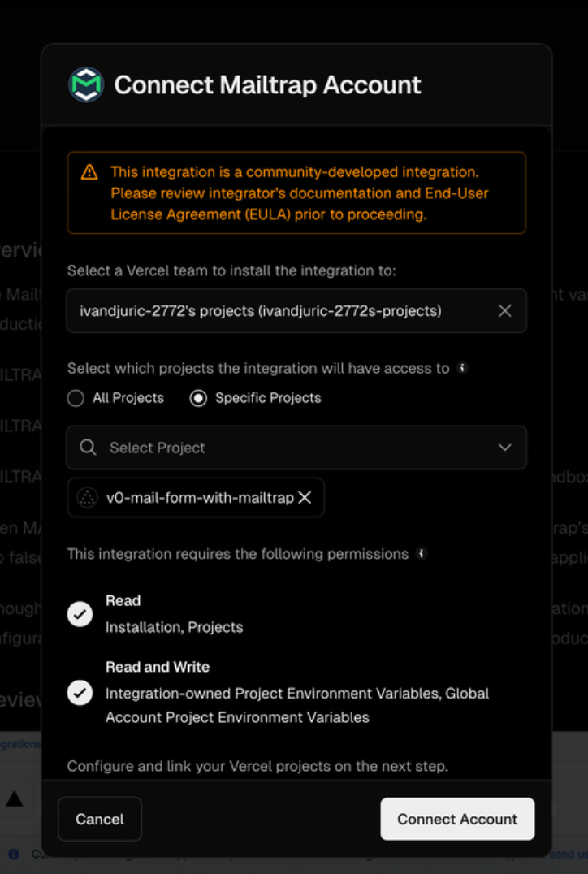Click the warning triangle in the community notice
This screenshot has width=588, height=874.
click(89, 172)
